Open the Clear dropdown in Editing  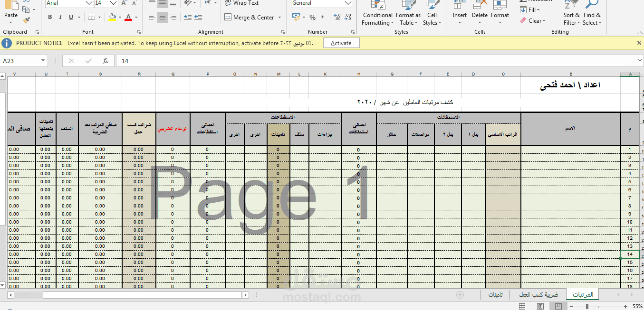pos(533,21)
